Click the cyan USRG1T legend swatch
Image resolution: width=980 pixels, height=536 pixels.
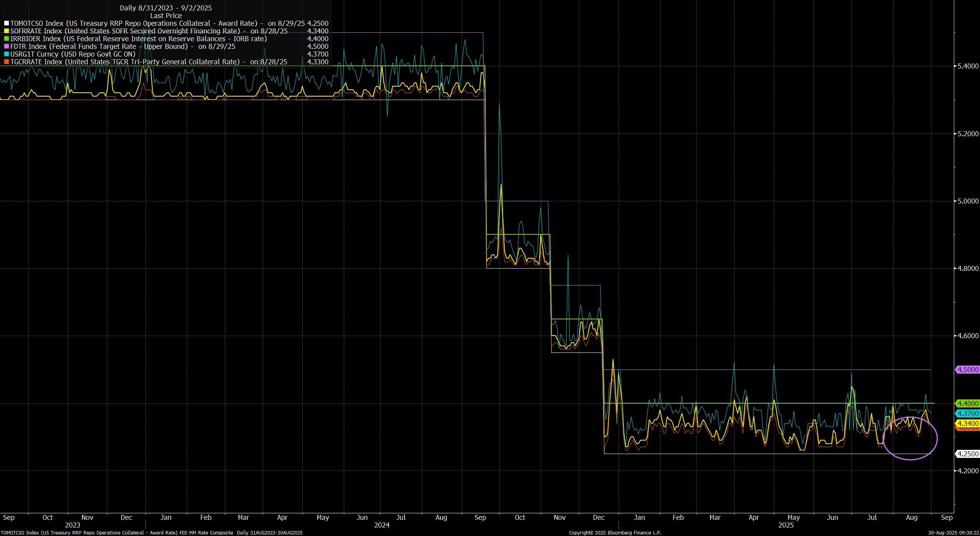[7, 54]
